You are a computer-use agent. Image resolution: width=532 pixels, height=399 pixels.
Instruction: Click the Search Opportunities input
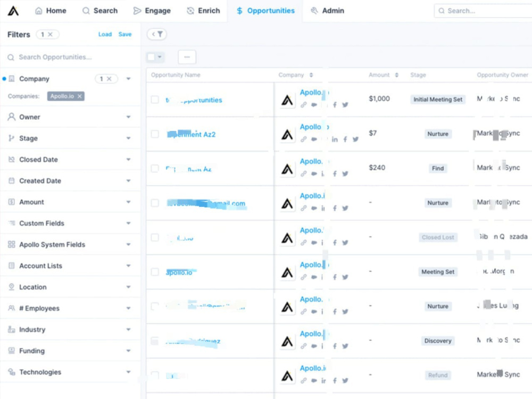pos(70,57)
